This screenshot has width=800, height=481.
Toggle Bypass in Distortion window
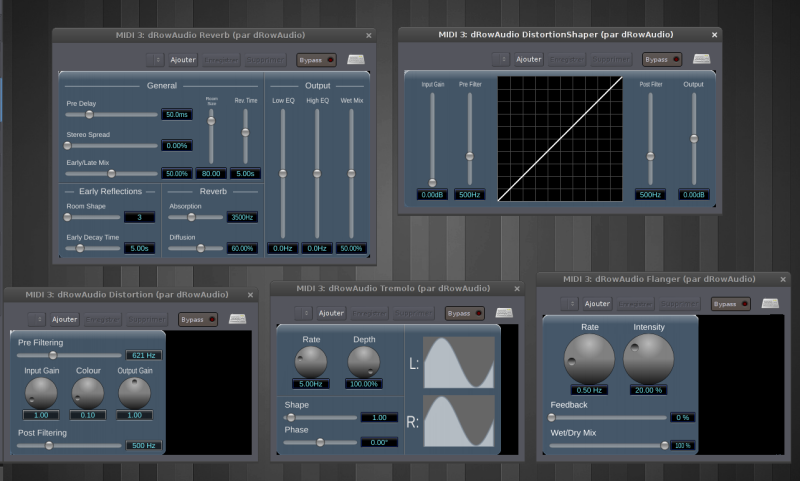(x=198, y=319)
